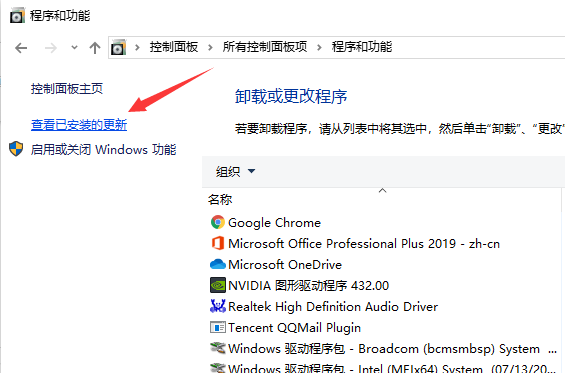Click the Realtek audio driver icon
This screenshot has height=373, width=565.
point(218,306)
